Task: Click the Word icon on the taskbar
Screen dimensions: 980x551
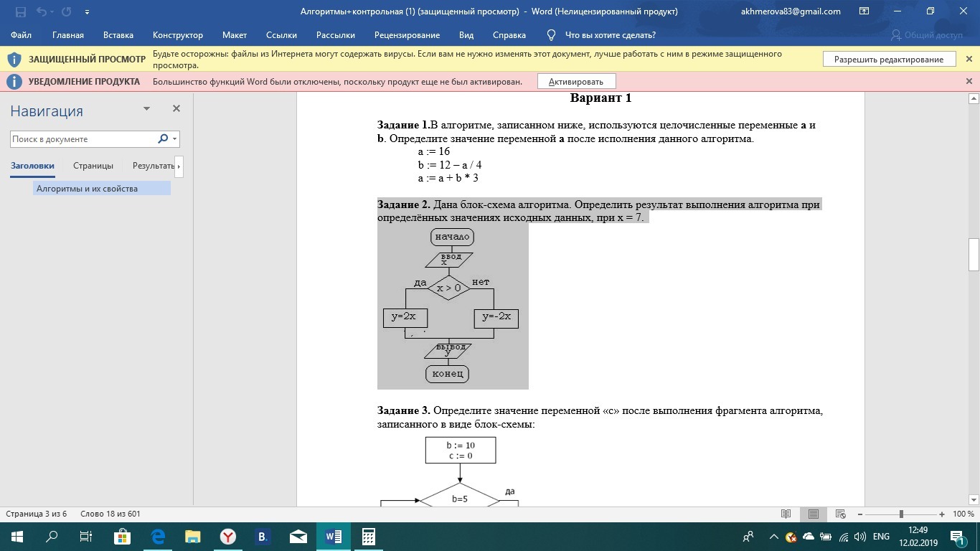Action: coord(333,537)
